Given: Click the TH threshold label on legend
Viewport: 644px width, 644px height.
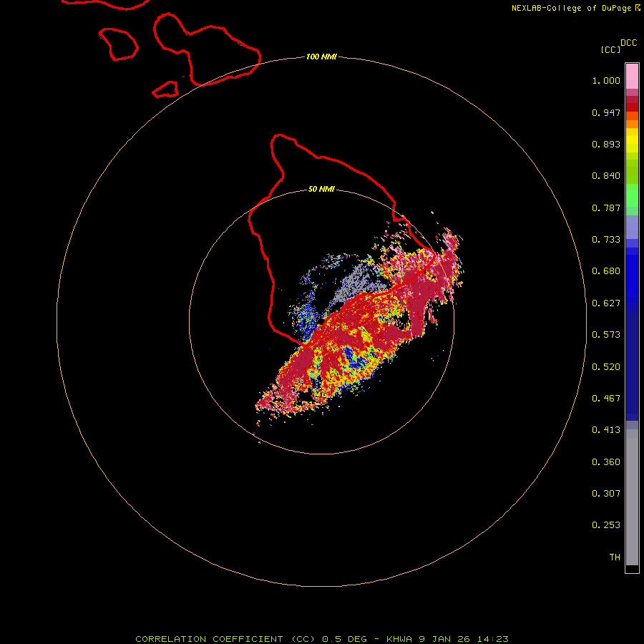Looking at the screenshot, I should click(615, 557).
